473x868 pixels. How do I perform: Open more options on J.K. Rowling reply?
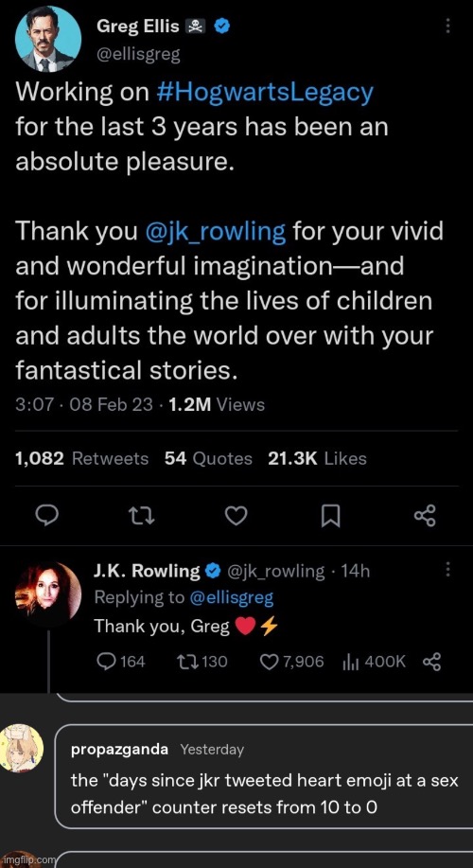click(447, 569)
